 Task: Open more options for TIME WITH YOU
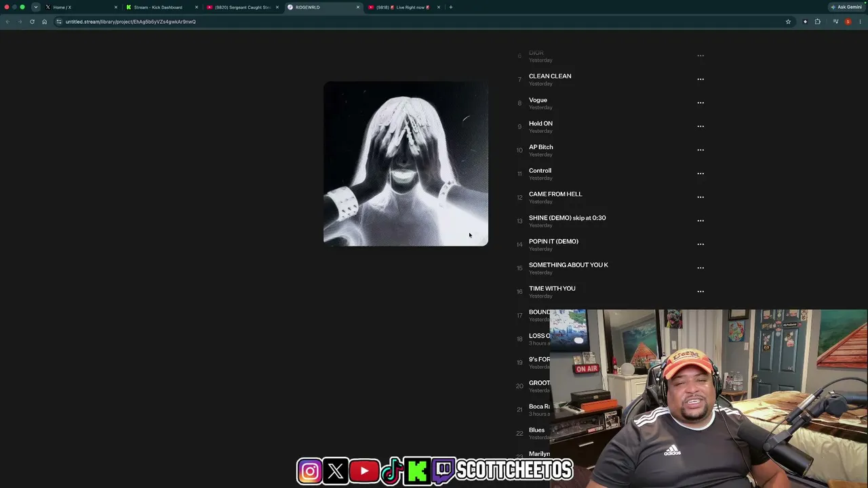click(701, 291)
